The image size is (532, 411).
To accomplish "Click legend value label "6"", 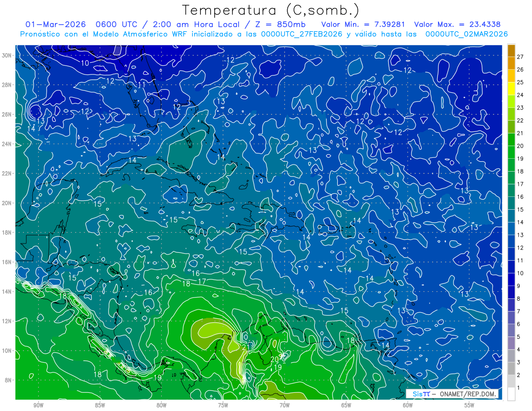I will [518, 324].
